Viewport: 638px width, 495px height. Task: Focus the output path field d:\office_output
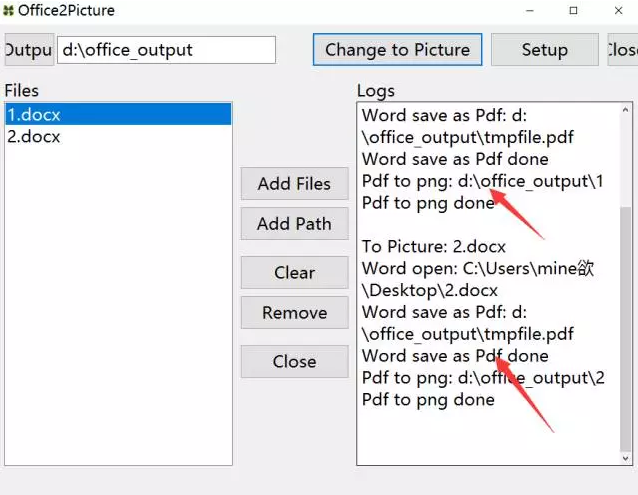(166, 50)
